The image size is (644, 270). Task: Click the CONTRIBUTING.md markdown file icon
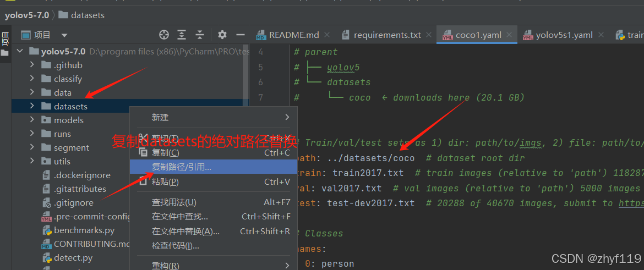(x=46, y=244)
